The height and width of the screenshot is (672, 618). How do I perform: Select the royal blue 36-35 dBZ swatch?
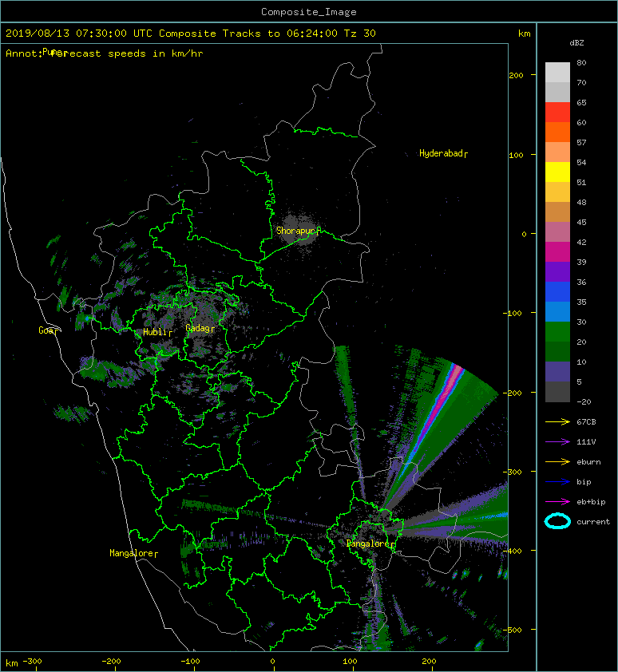click(x=557, y=291)
